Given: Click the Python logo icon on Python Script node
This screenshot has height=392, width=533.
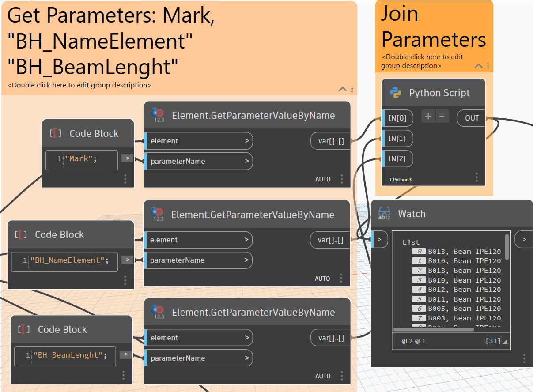Looking at the screenshot, I should click(x=395, y=93).
